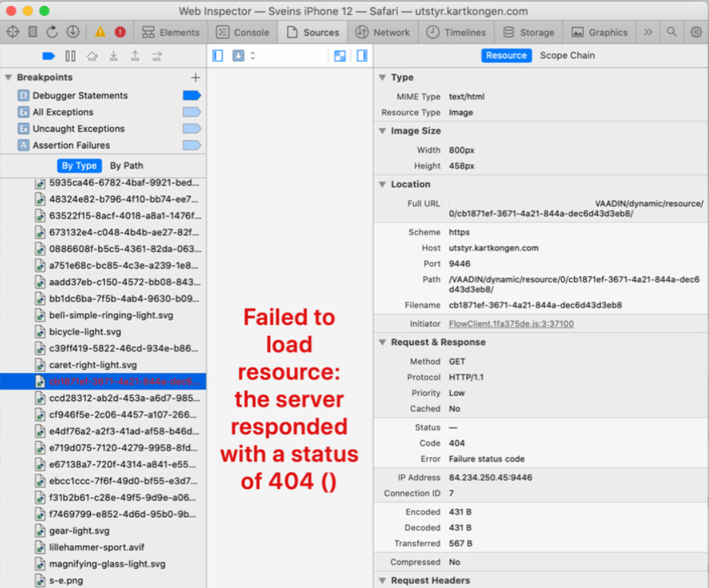Click the Step Into debugger icon

[115, 56]
